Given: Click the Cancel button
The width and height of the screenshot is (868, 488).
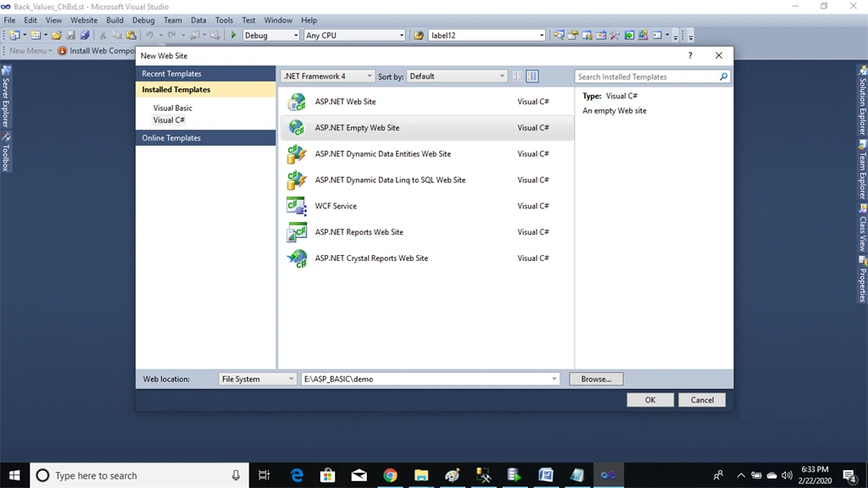Looking at the screenshot, I should click(x=702, y=400).
